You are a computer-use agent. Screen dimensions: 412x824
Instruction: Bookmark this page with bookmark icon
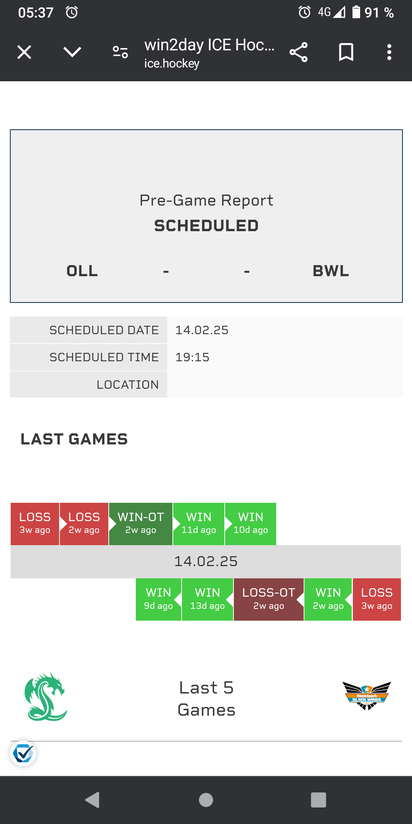click(346, 53)
